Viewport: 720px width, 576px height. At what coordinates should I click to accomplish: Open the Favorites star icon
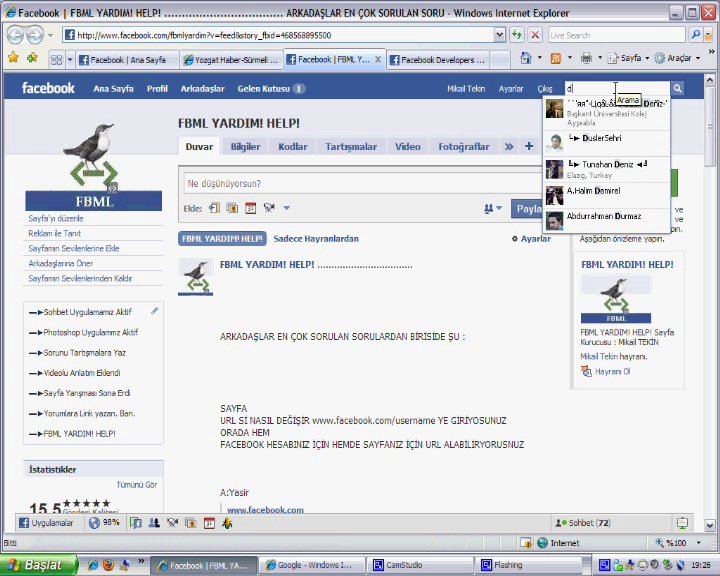[13, 58]
